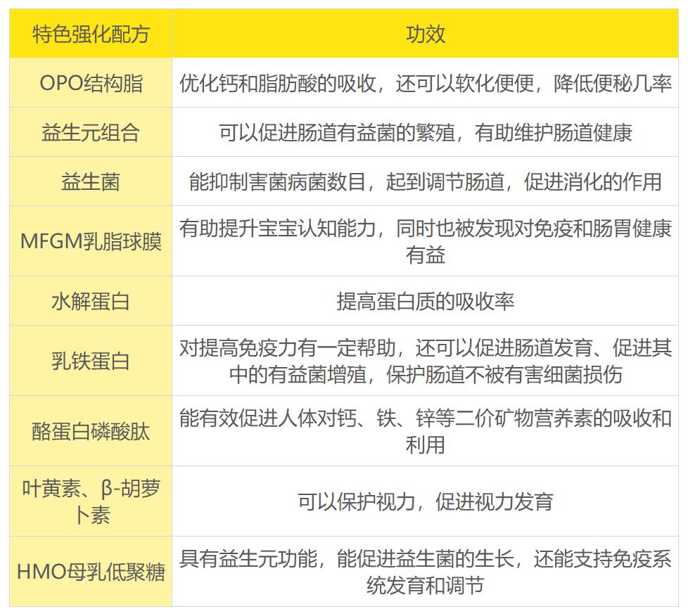Screen dimensions: 688x616
Task: Select the 水解蛋白 cell
Action: (91, 301)
